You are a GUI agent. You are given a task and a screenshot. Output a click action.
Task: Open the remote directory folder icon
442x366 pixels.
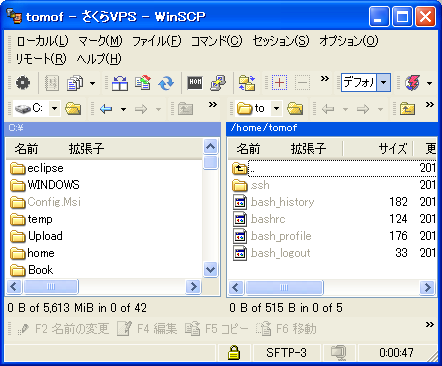point(295,109)
